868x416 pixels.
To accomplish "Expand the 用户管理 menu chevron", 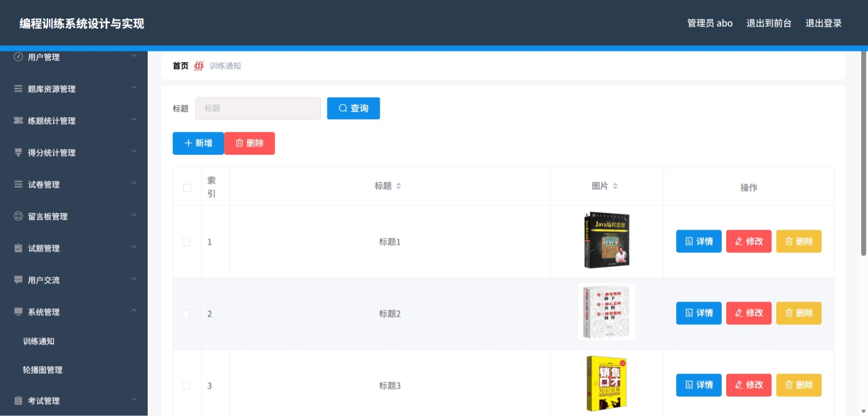I will (x=134, y=56).
